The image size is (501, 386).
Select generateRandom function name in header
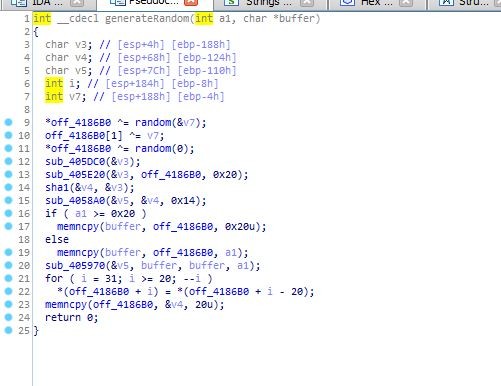click(148, 18)
